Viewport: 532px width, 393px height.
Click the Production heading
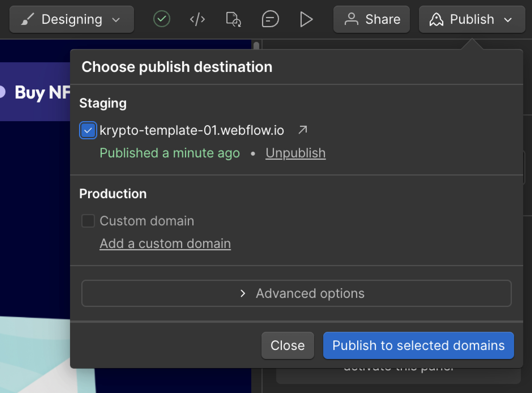point(113,194)
